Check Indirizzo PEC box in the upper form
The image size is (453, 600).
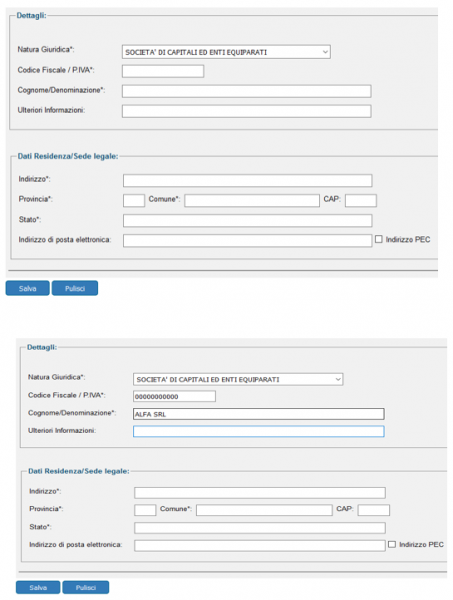(x=378, y=239)
